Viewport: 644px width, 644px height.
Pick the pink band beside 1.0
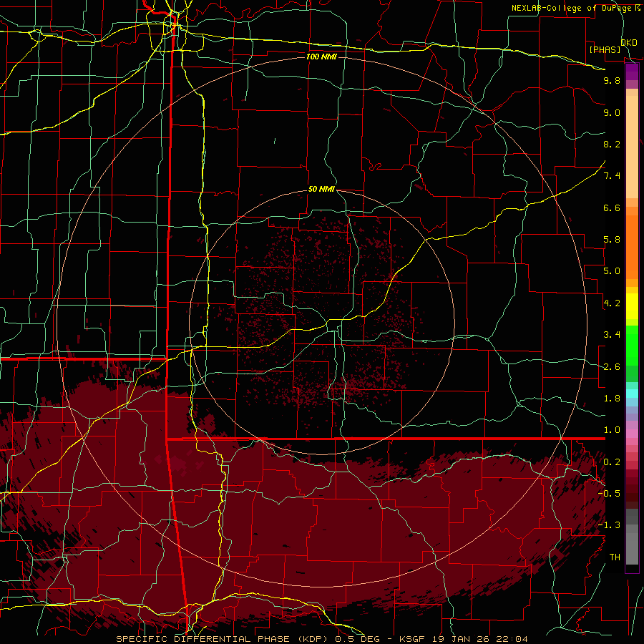[x=632, y=434]
